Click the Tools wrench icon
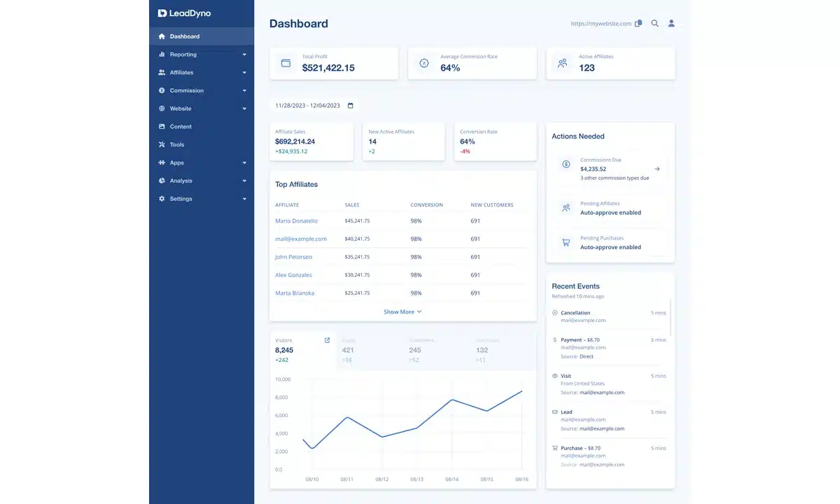Viewport: 840px width, 504px height. click(162, 145)
